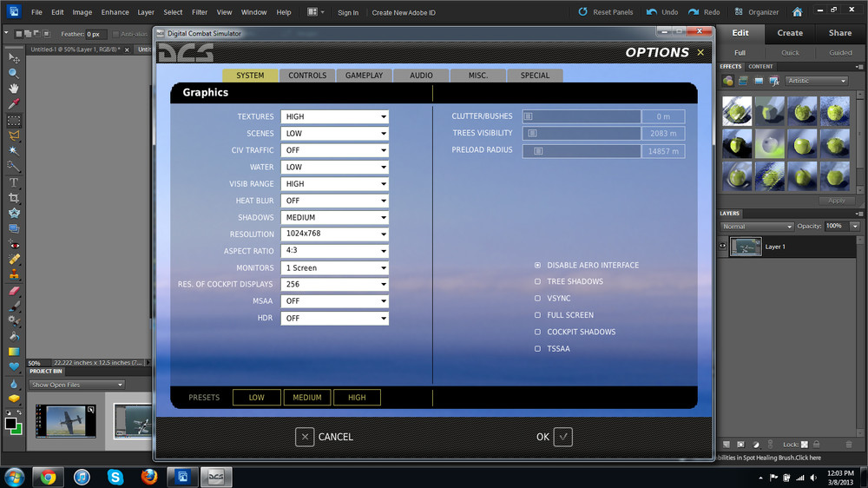
Task: Open the Shadows dropdown
Action: (x=334, y=218)
